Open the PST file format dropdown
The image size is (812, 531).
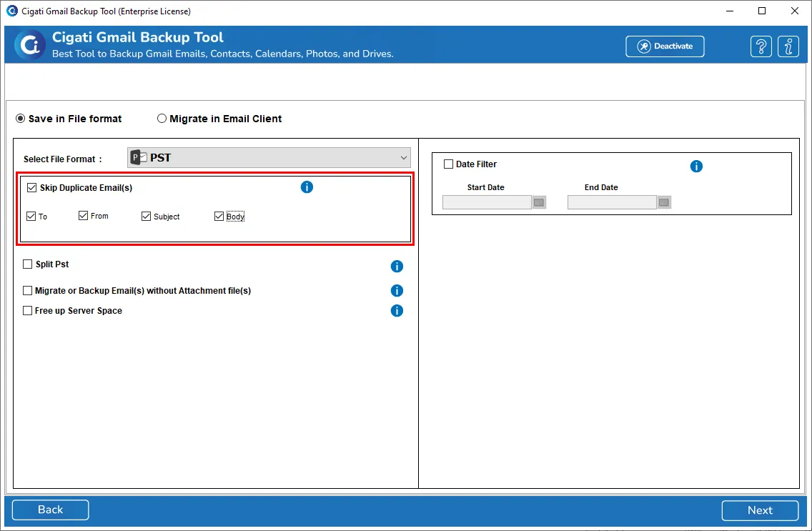(269, 157)
